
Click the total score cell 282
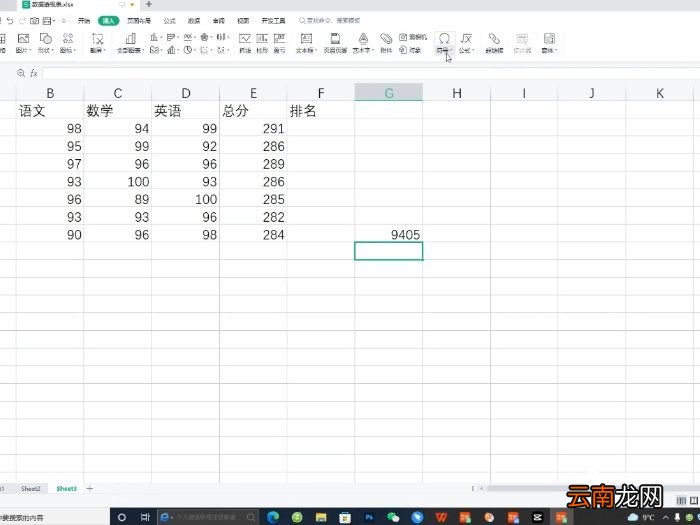tap(253, 217)
